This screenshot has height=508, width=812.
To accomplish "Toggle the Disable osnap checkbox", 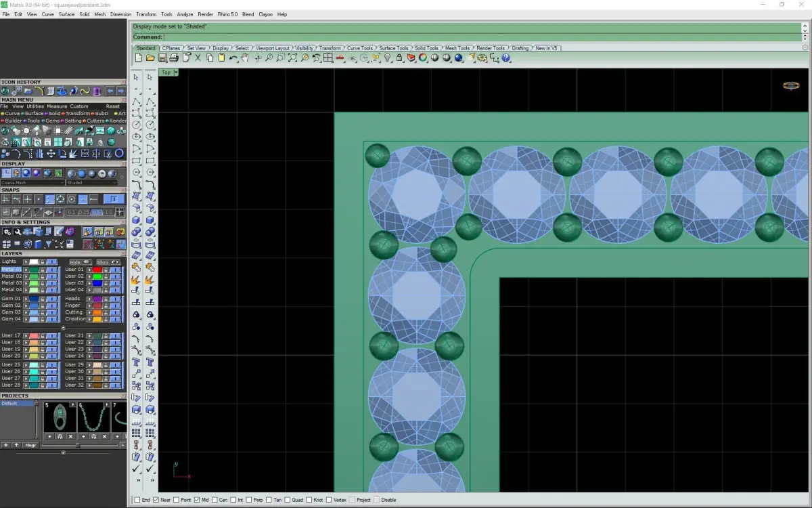I will coord(377,500).
